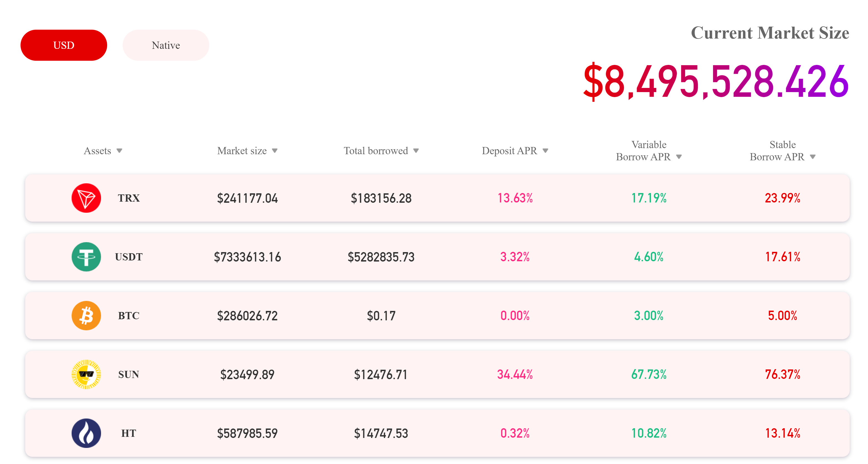Screen dimensions: 868x464
Task: Click the SUN token logo icon
Action: click(86, 374)
